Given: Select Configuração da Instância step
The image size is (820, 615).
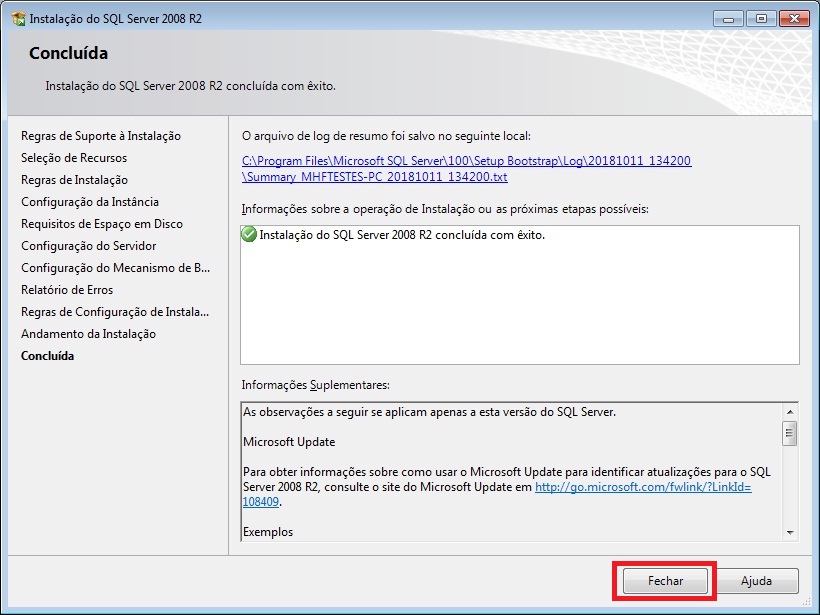Looking at the screenshot, I should (x=90, y=202).
